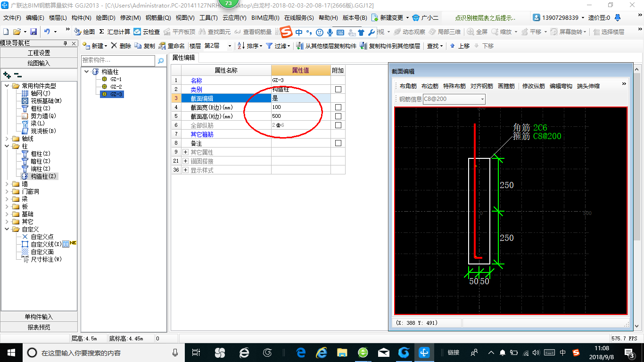Click the open folder icon
Screen dimensions: 644x362
pos(17,32)
